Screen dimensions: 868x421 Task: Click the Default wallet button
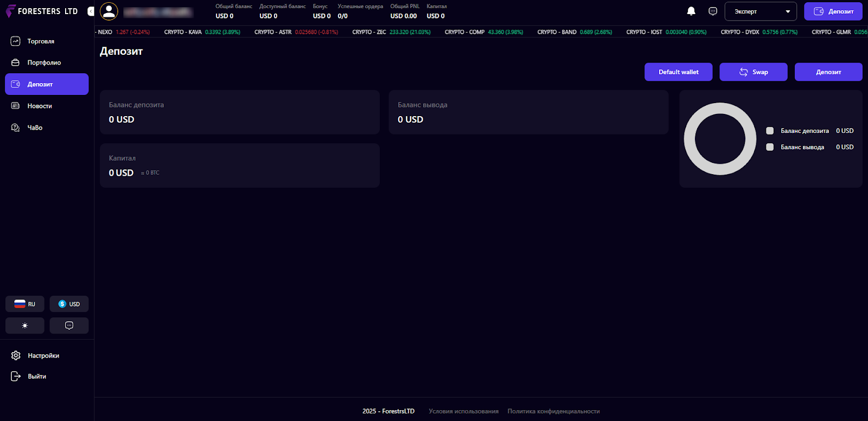pos(678,72)
